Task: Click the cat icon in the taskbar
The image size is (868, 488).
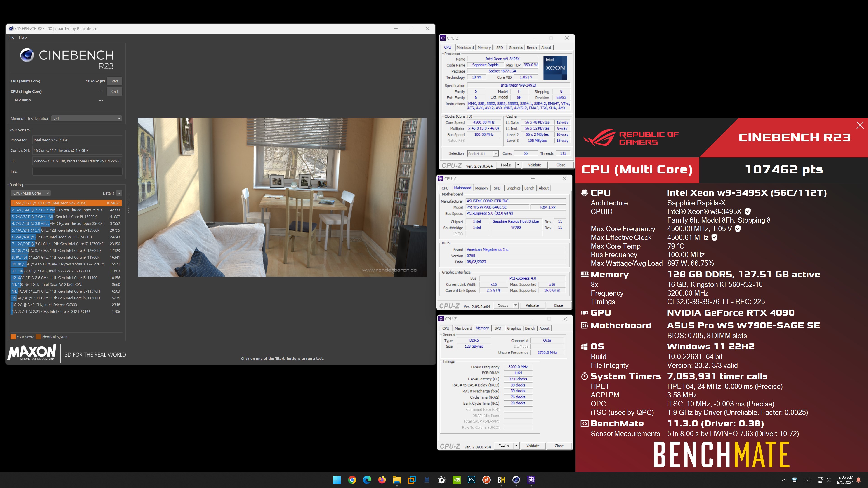Action: pyautogui.click(x=427, y=480)
